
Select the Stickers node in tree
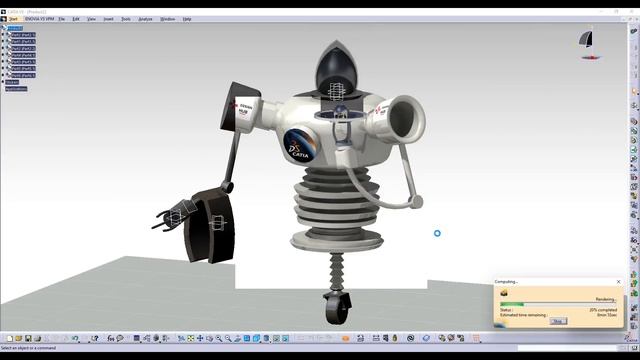12,82
